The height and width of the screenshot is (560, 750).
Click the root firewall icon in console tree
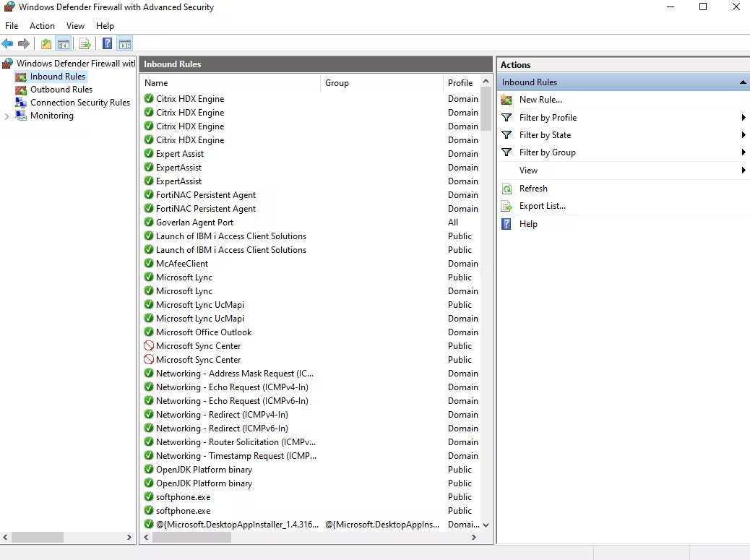8,63
